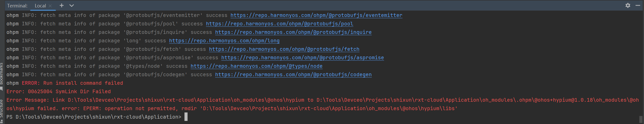Open the @protobufjs/eventemitter repository link
The height and width of the screenshot is (124, 644).
tap(316, 15)
